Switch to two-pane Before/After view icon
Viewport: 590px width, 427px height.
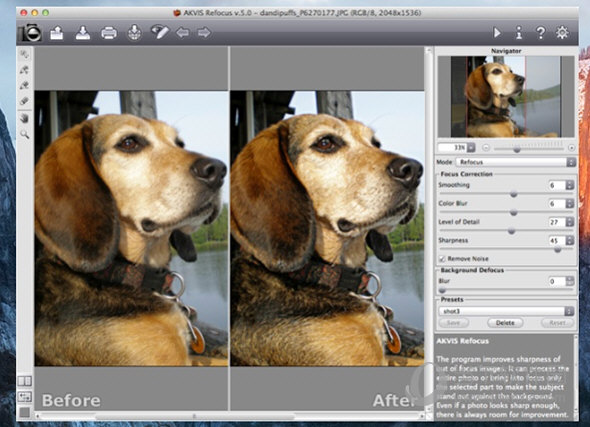click(x=25, y=381)
